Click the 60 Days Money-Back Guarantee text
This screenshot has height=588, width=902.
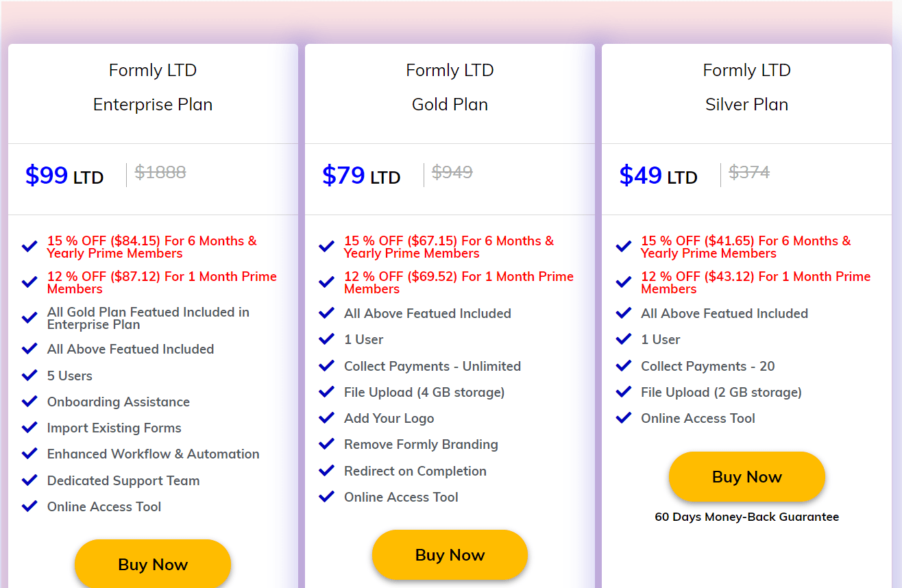click(746, 517)
